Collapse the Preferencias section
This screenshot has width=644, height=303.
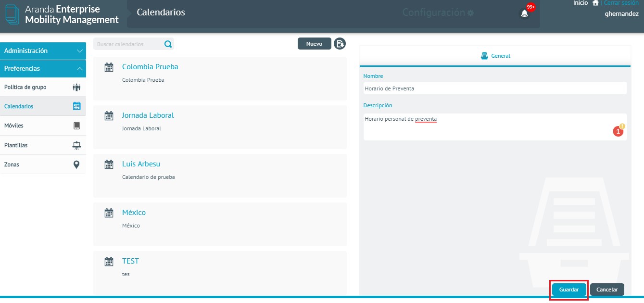point(43,69)
